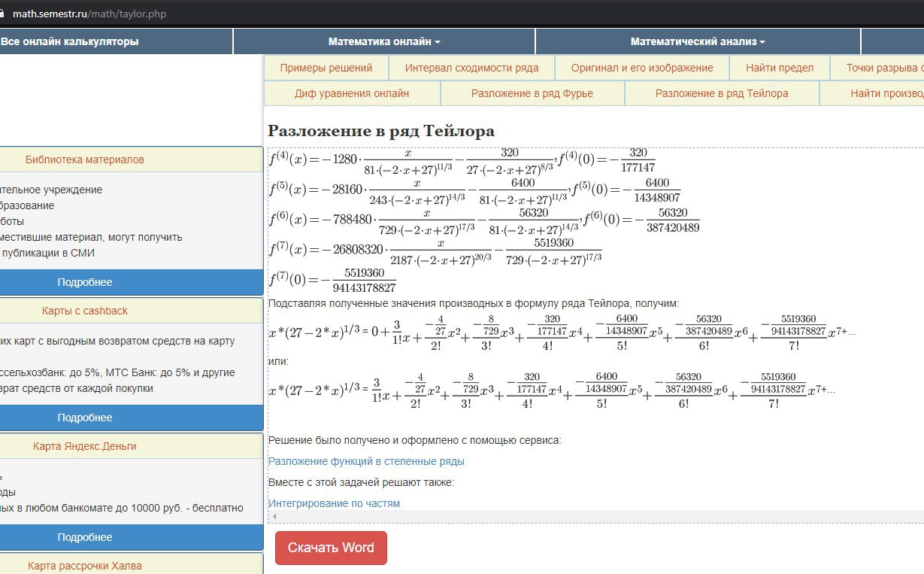Click the text 'Решение было получено и оформлено'
The width and height of the screenshot is (924, 574).
tap(359, 440)
